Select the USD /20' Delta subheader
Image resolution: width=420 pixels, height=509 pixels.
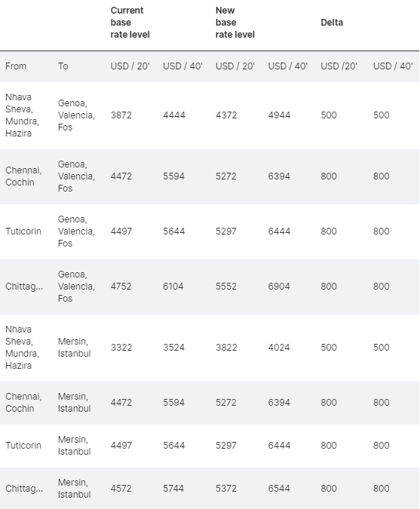click(x=339, y=66)
